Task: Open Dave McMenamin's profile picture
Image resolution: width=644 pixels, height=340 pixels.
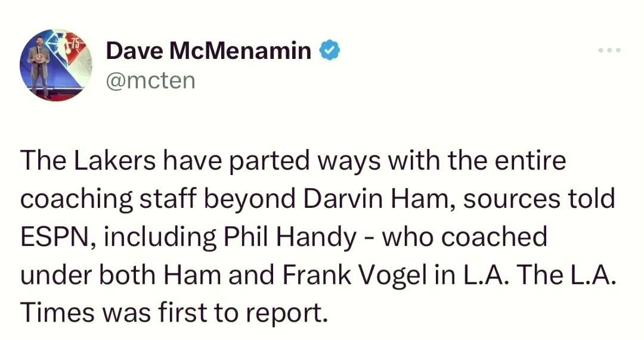Action: click(x=56, y=64)
